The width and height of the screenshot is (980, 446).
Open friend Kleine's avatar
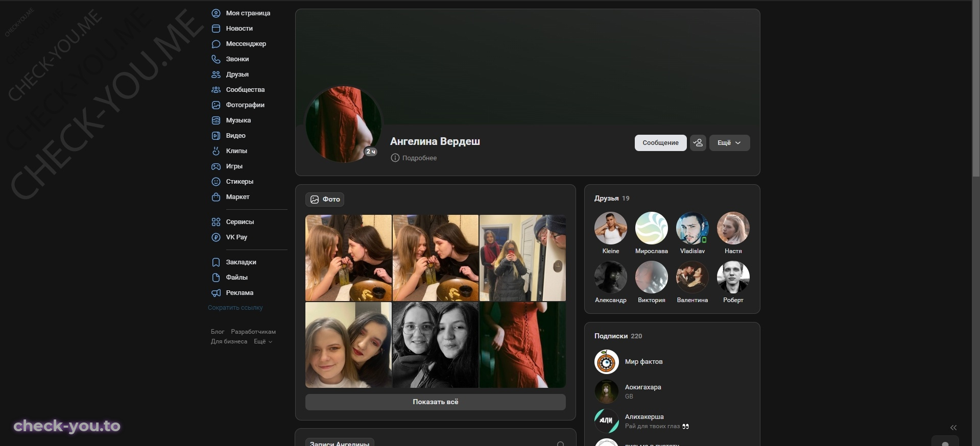pos(611,228)
